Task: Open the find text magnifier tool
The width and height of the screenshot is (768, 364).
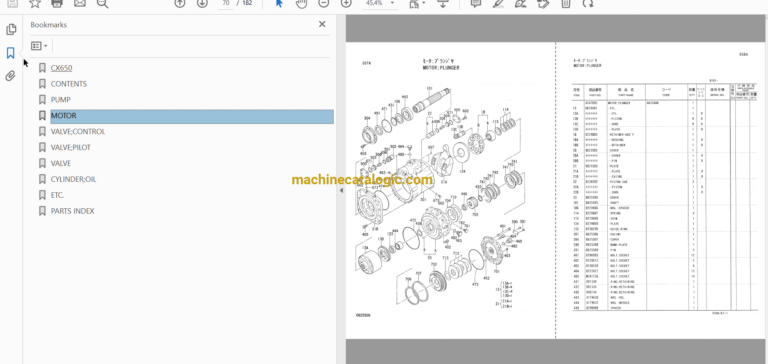Action: tap(102, 4)
